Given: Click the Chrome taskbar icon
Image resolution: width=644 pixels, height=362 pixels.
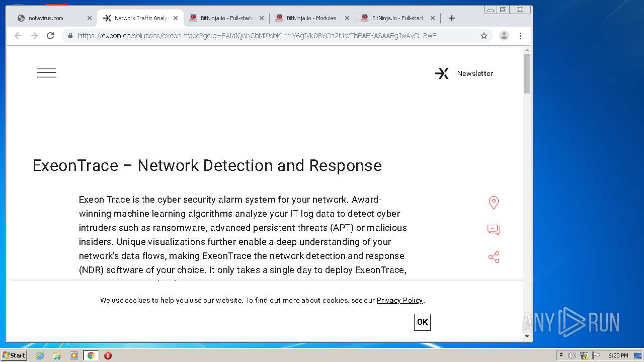Looking at the screenshot, I should pos(91,355).
